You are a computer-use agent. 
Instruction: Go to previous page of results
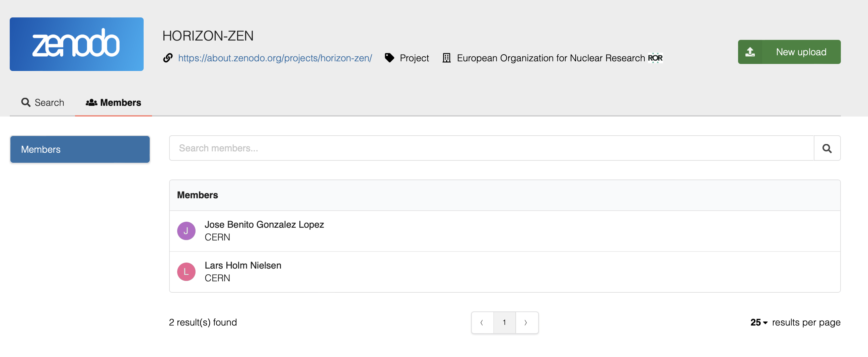click(x=482, y=323)
